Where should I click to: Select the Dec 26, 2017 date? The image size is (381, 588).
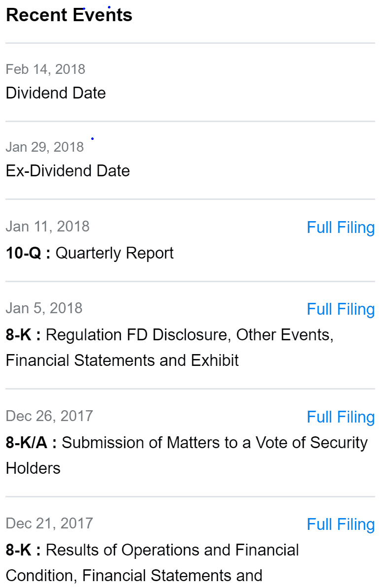click(x=49, y=416)
